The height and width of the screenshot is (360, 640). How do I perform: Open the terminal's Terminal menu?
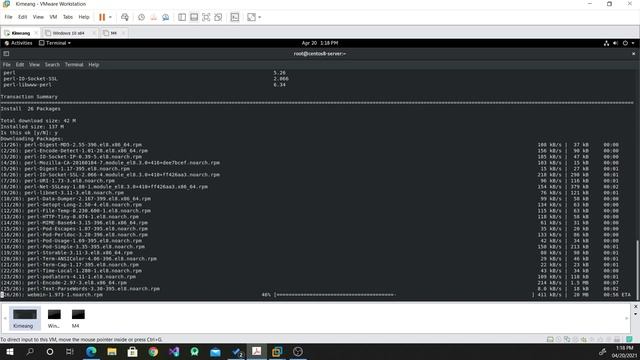[x=74, y=64]
